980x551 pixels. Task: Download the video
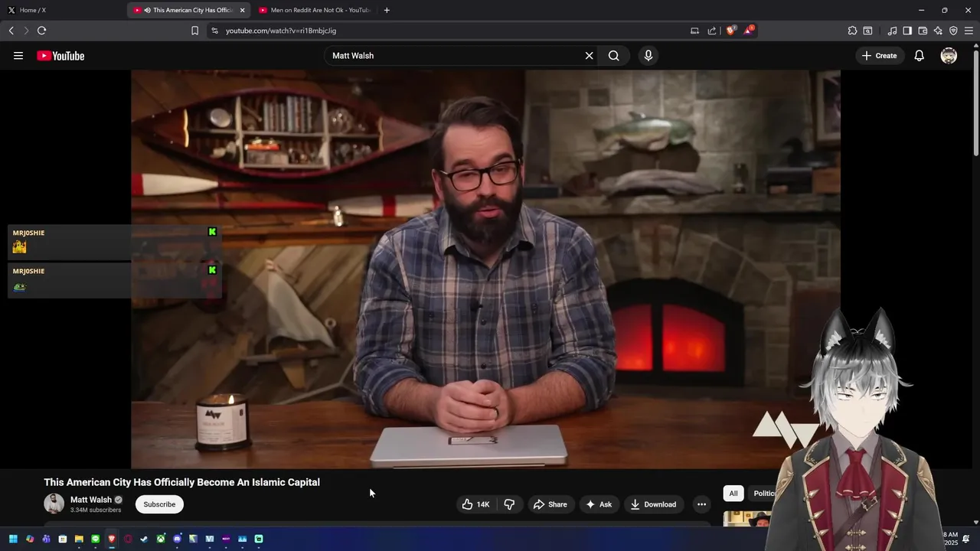click(x=654, y=504)
